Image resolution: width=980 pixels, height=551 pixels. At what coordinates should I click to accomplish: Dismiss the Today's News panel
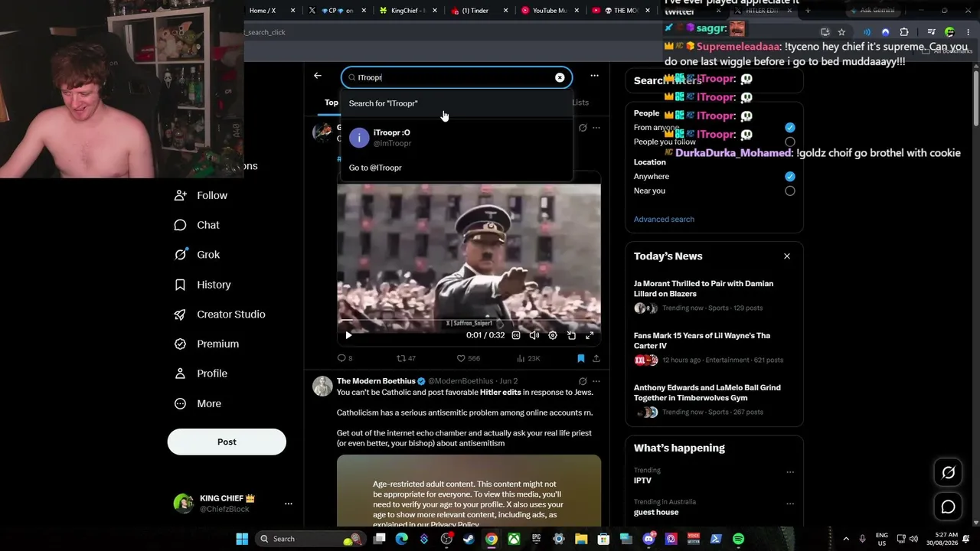(x=787, y=256)
